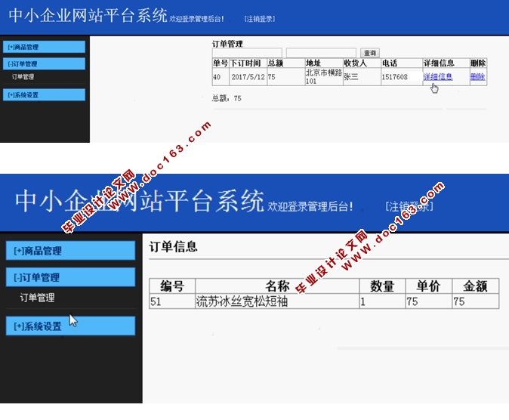Expand 系统设置 in the upper sidebar
This screenshot has width=509, height=420.
tap(44, 95)
